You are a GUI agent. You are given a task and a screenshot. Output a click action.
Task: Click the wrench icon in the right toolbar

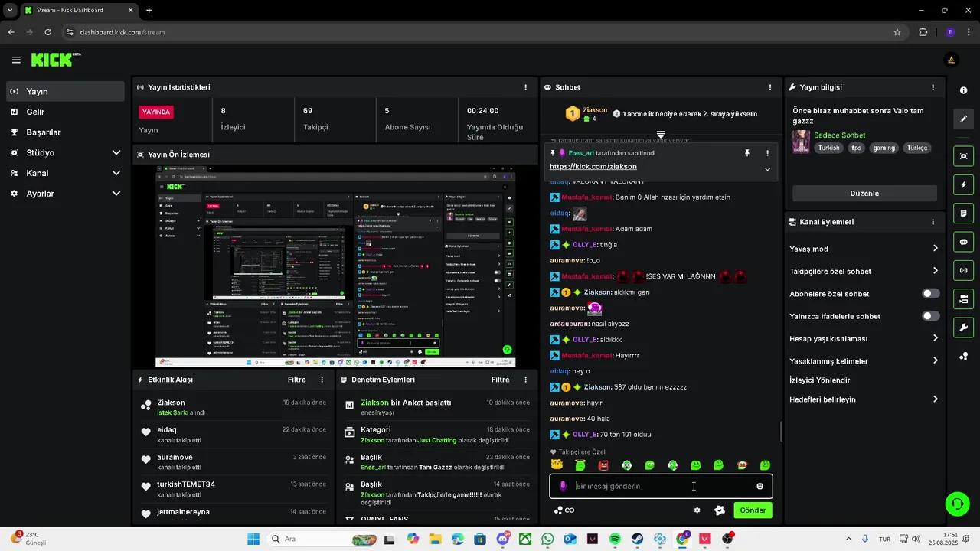coord(963,328)
